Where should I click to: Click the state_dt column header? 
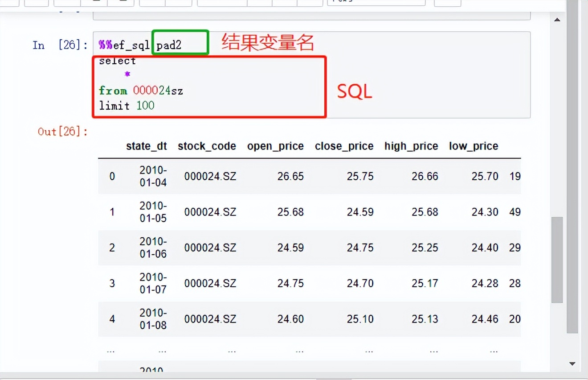pos(147,146)
